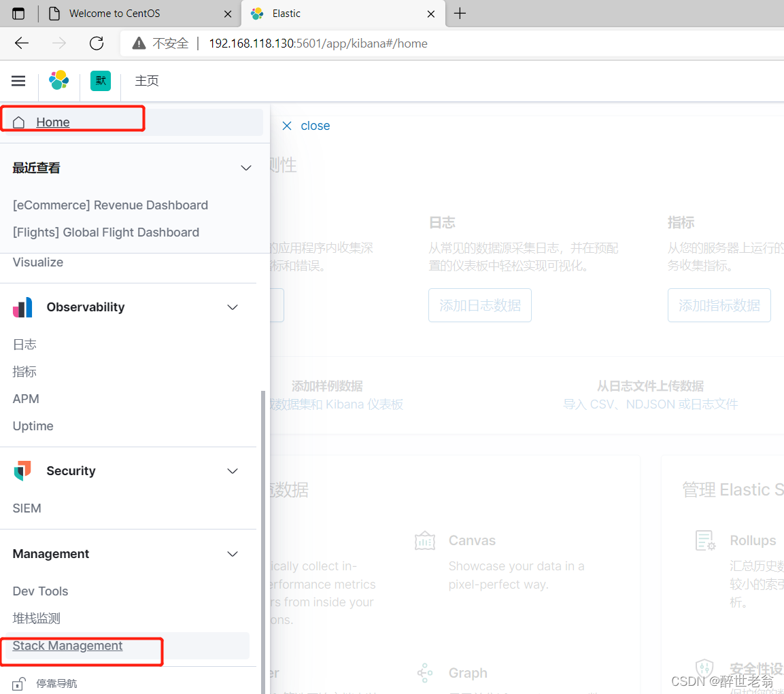The image size is (784, 694).
Task: Click the browser address bar URL
Action: (318, 44)
